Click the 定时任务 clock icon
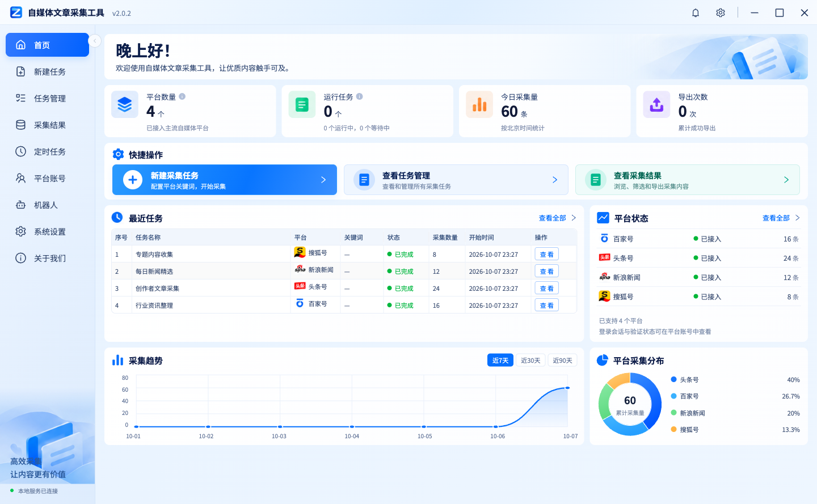This screenshot has width=817, height=504. [21, 151]
